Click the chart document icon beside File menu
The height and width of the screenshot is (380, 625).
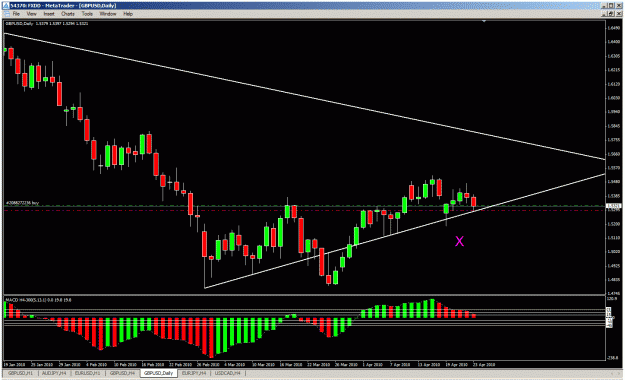click(7, 14)
